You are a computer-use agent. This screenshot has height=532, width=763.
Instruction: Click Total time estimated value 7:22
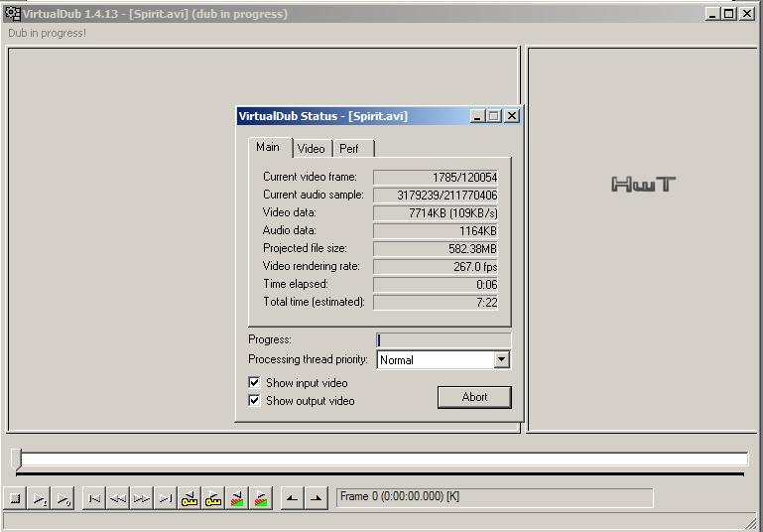click(436, 303)
